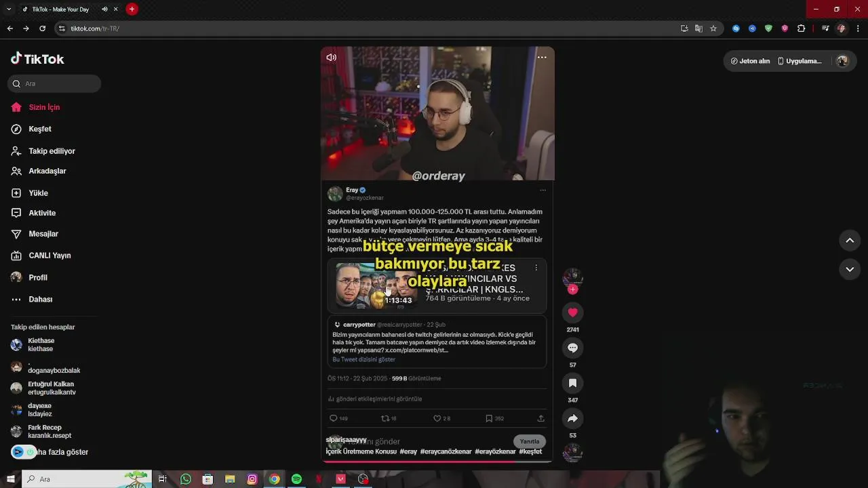
Task: Open the Chrome three-dot menu
Action: 858,28
